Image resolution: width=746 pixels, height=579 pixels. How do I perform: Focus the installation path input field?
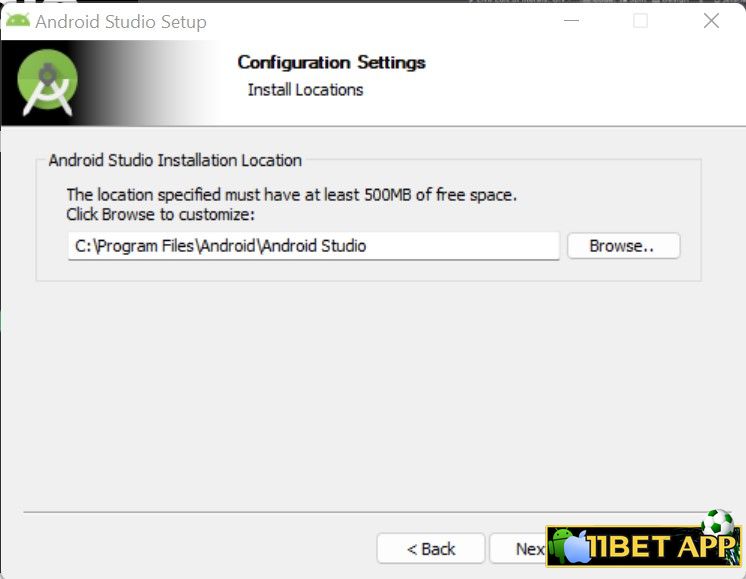click(314, 245)
